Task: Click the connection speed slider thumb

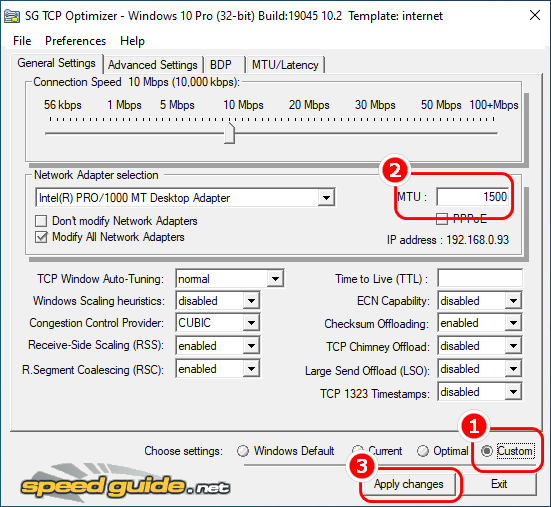Action: tap(229, 133)
